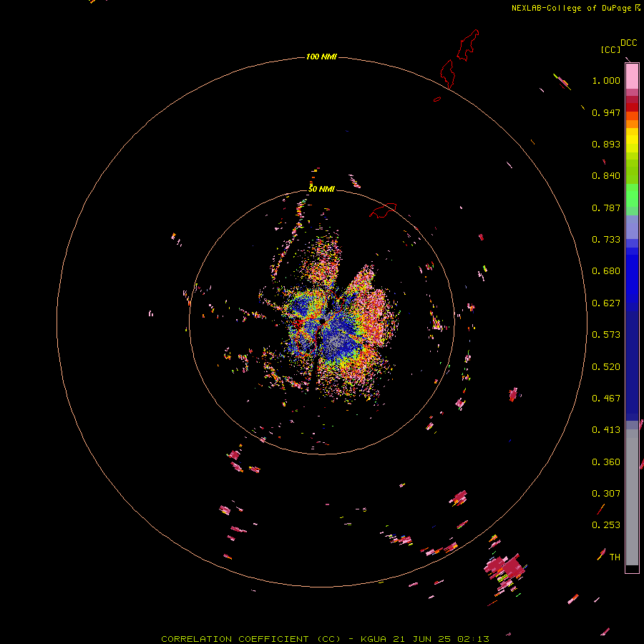This screenshot has height=644, width=644.
Task: Click the 100 NMI range ring label
Action: [321, 57]
